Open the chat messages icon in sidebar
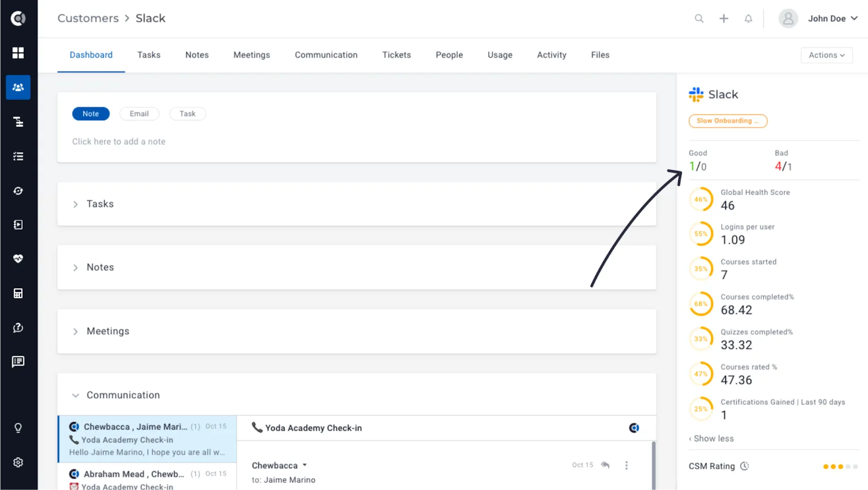The image size is (868, 490). [18, 362]
